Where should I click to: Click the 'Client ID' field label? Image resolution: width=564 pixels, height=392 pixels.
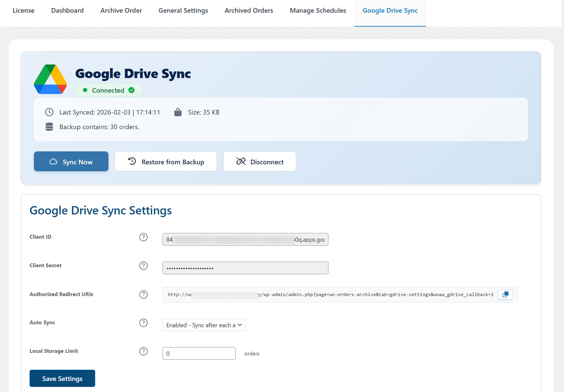click(x=41, y=237)
